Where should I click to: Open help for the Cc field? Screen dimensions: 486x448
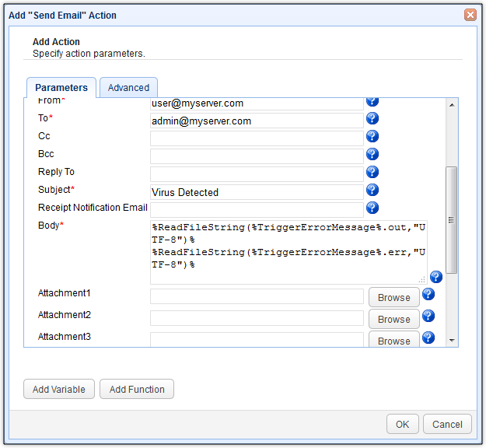tap(372, 136)
